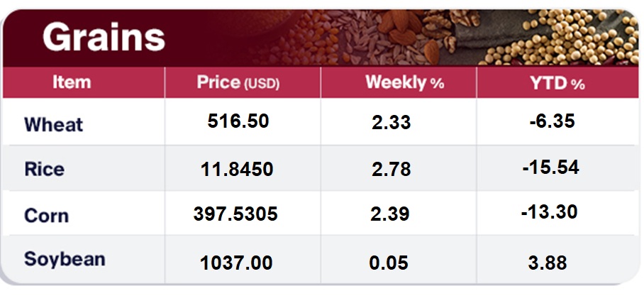Click the Corn row label
This screenshot has width=644, height=308.
click(46, 215)
